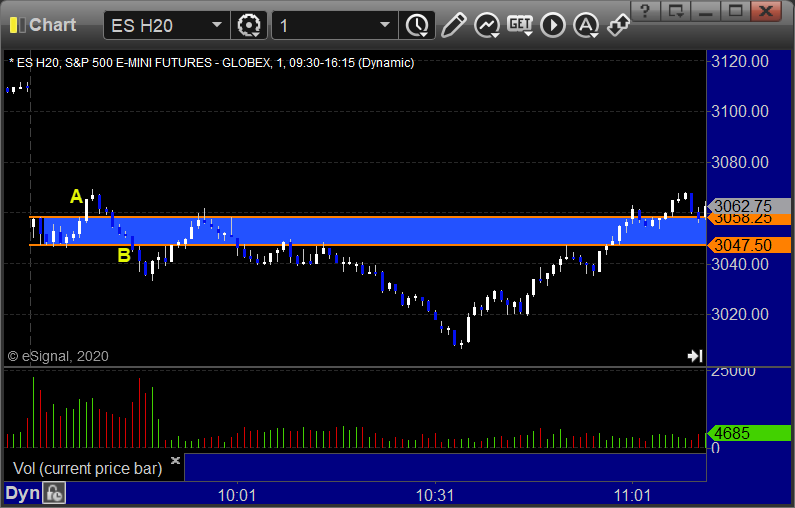Click the 11:01 time axis label
Viewport: 795px width, 508px height.
click(x=632, y=495)
